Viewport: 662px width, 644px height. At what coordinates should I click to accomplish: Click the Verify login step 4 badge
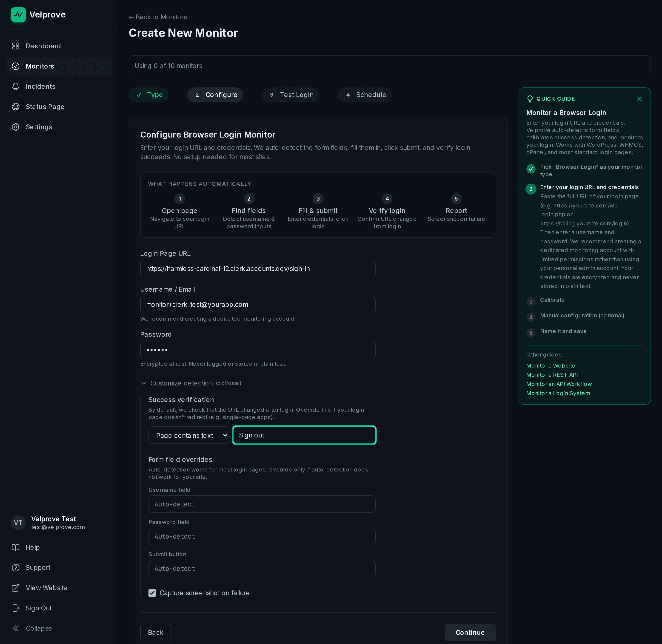tap(387, 198)
